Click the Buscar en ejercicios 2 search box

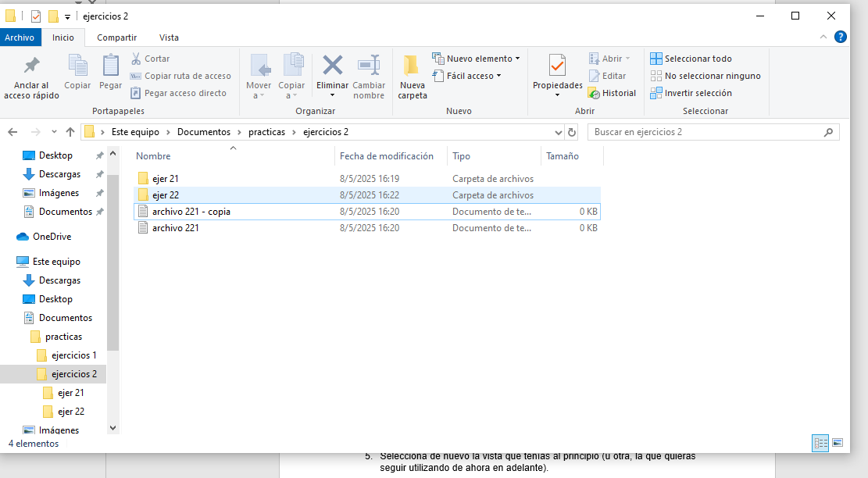(707, 132)
